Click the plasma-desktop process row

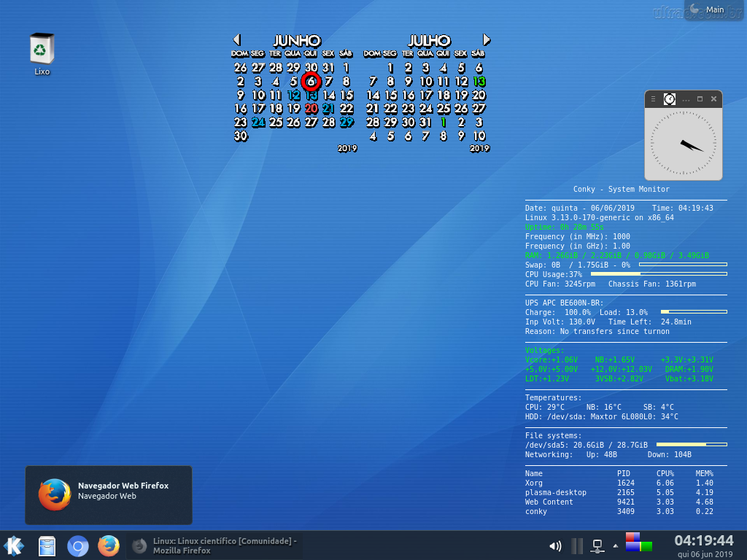619,492
